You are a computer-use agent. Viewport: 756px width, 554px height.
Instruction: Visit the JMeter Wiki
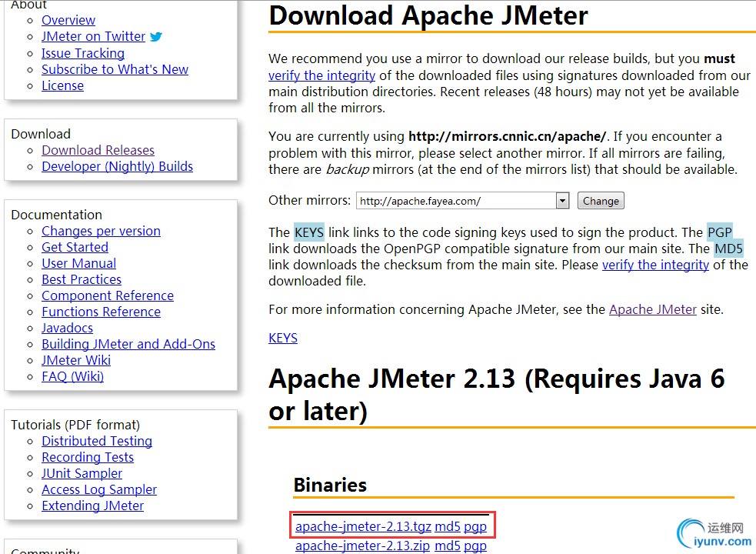point(76,361)
